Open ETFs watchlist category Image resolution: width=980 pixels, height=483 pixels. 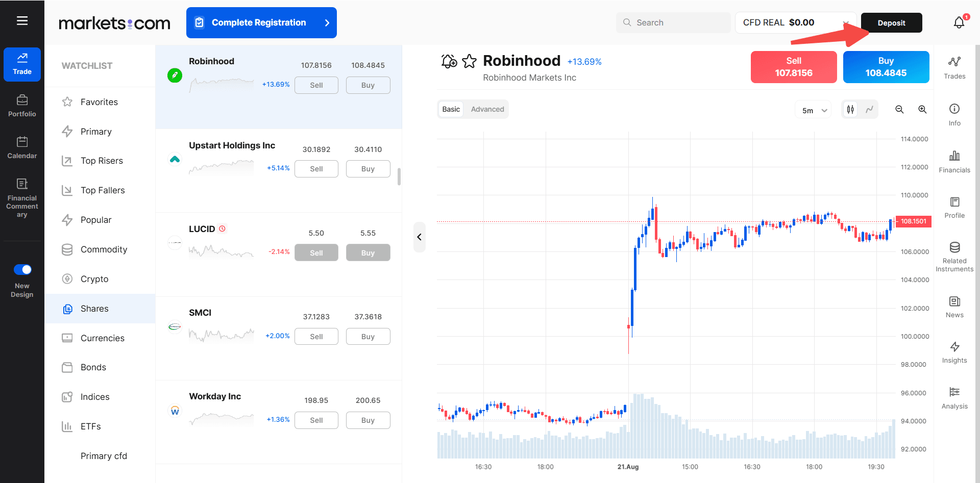pos(100,426)
